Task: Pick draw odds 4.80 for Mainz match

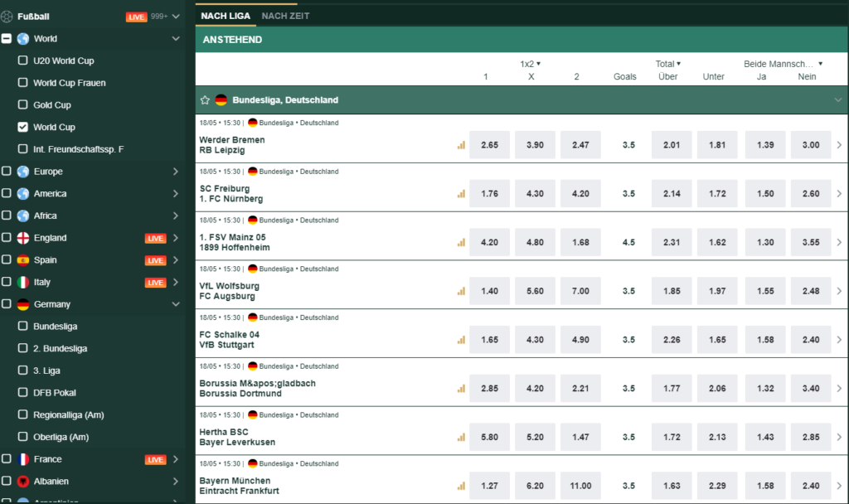Action: point(535,243)
